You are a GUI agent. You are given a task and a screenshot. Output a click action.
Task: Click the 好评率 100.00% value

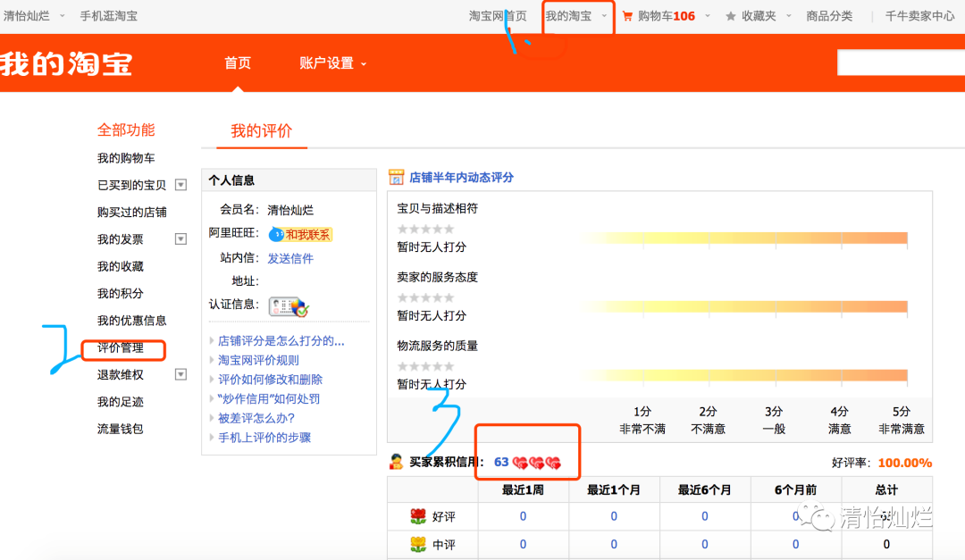tap(904, 463)
